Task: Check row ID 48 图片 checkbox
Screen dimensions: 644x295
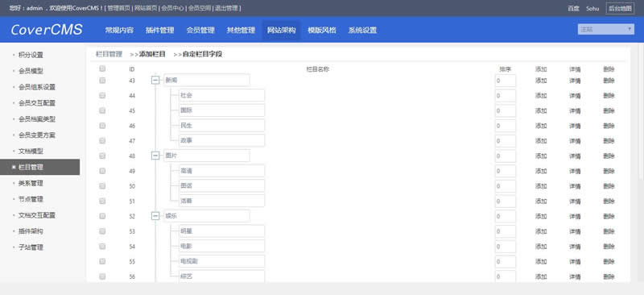Action: [102, 156]
